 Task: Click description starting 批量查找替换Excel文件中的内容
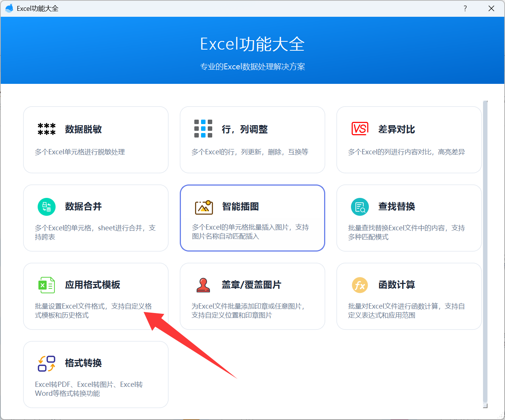[407, 233]
